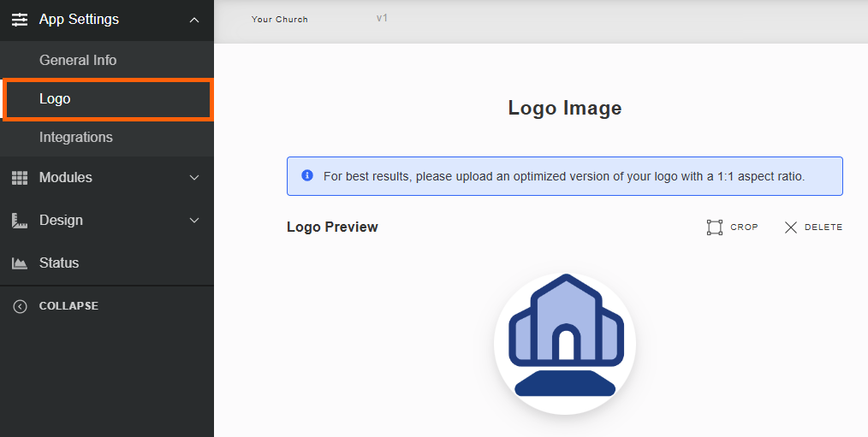This screenshot has width=868, height=437.
Task: Open General Info settings
Action: coord(78,60)
